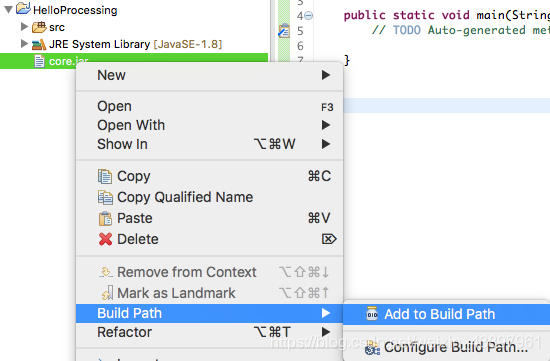Click disabled Remove from Context entry
The width and height of the screenshot is (550, 361).
[x=209, y=272]
